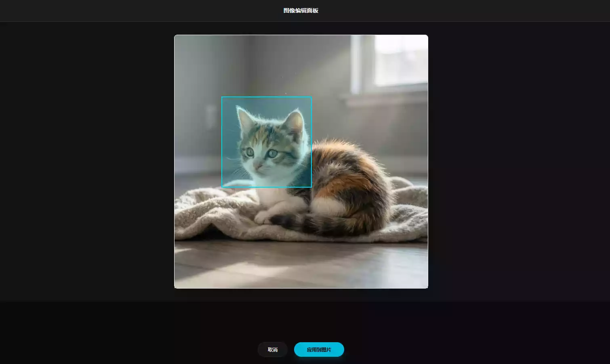Click the top-left corner of the cyan selection box

[x=222, y=97]
